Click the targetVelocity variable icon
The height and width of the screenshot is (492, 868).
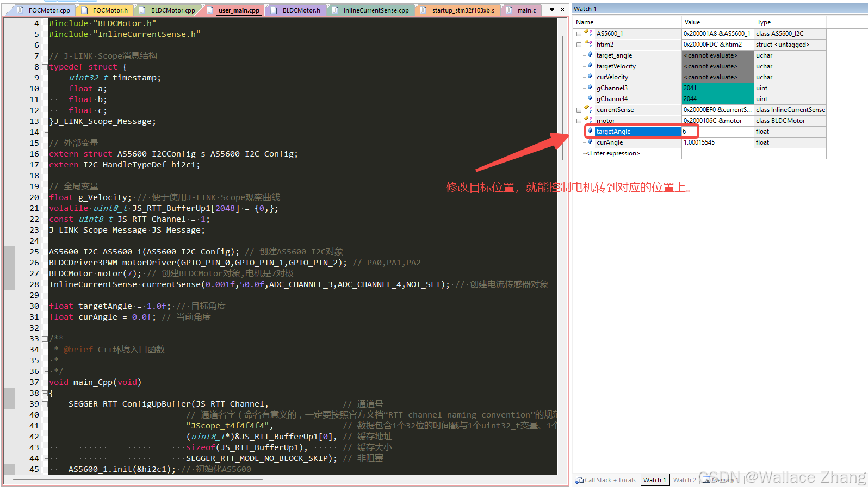590,66
